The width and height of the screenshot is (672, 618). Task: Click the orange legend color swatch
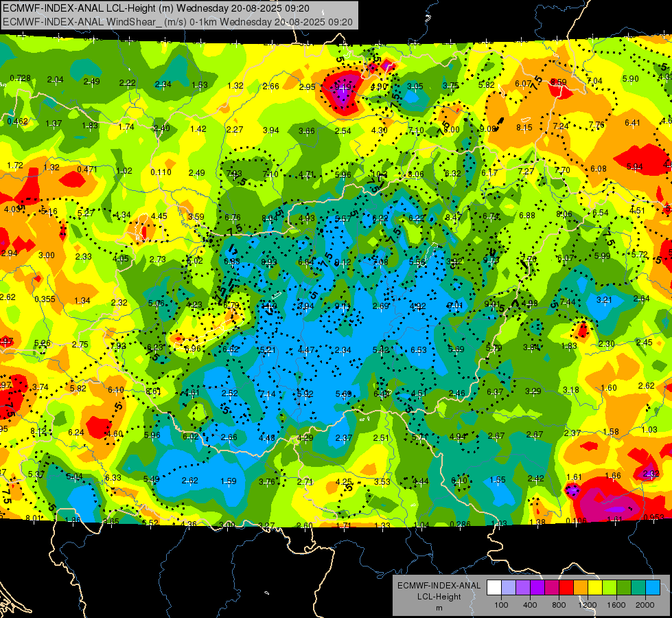click(x=581, y=588)
